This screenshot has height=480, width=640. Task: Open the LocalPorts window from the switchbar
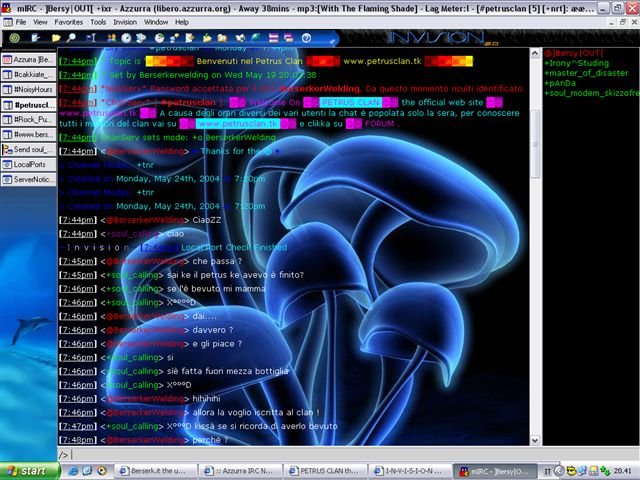pos(29,164)
